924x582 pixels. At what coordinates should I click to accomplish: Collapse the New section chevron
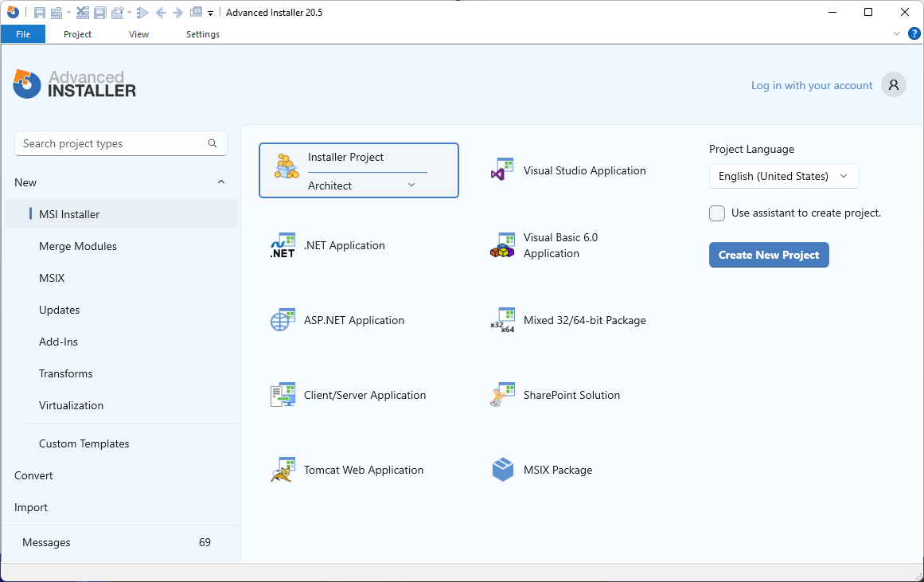pyautogui.click(x=221, y=182)
